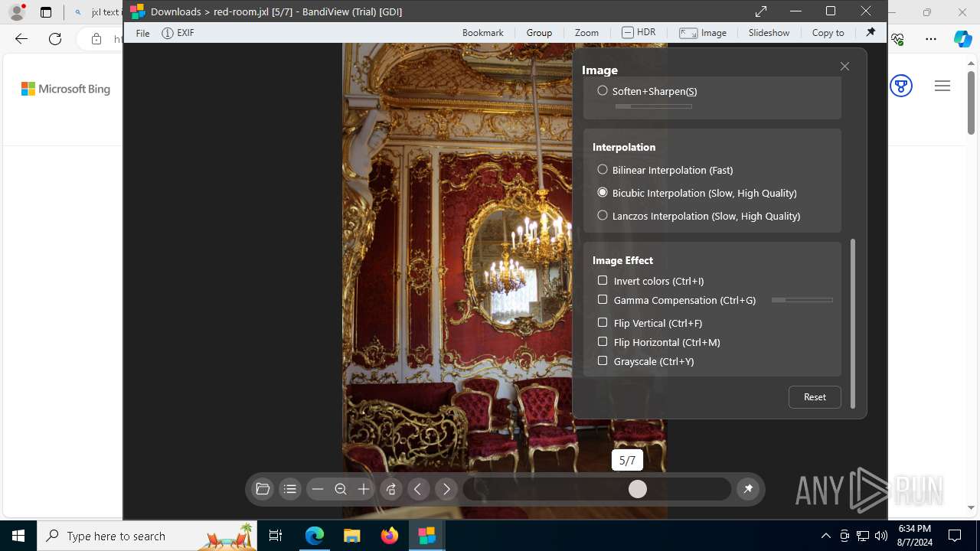Click Edge page vertical scrollbar
The width and height of the screenshot is (980, 551).
click(x=971, y=103)
